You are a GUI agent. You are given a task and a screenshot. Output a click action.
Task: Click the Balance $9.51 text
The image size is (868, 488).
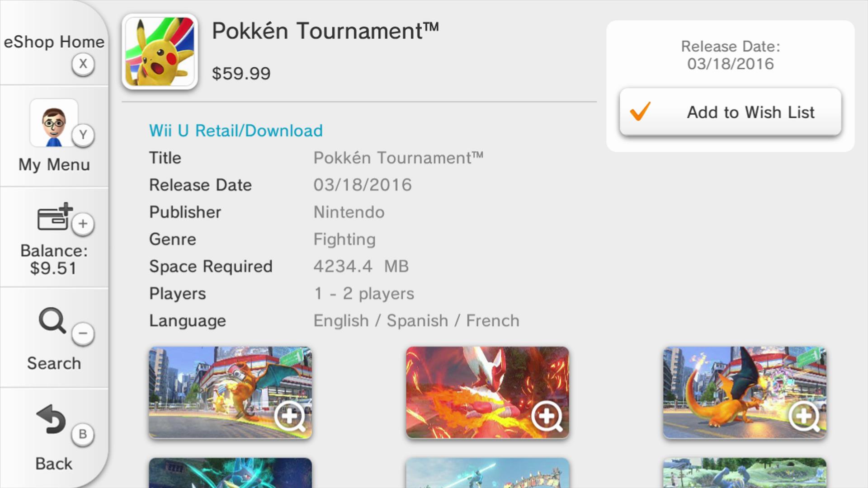(54, 259)
